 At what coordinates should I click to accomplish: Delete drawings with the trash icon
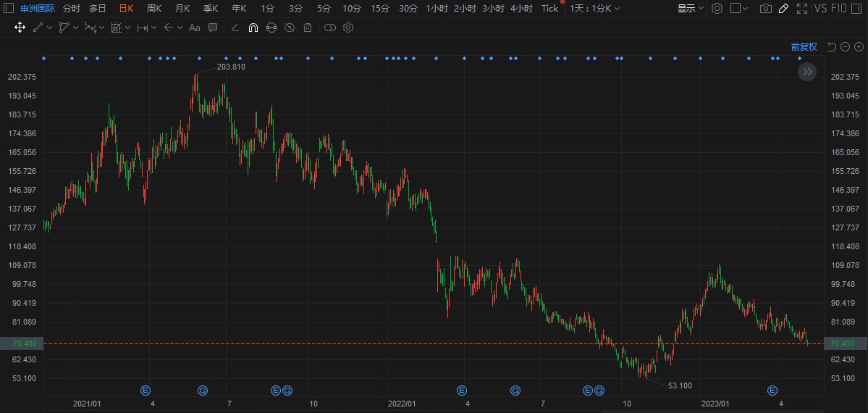308,28
